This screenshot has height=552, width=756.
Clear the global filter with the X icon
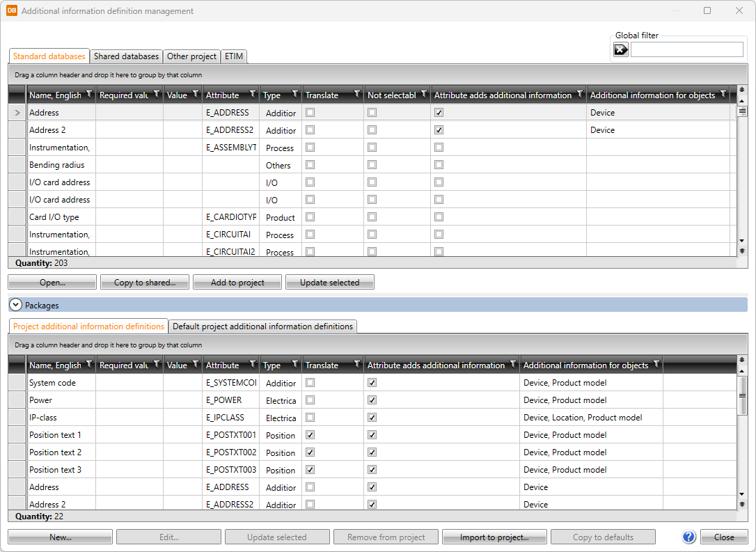click(620, 49)
